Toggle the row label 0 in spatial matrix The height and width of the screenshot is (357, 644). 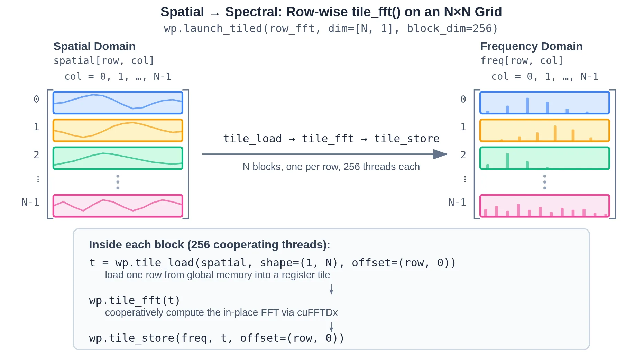(x=36, y=99)
